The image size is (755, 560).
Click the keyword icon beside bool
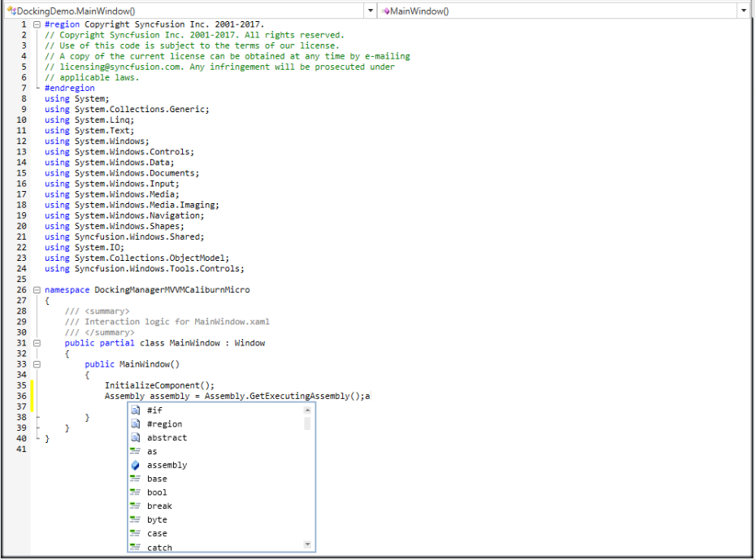tap(136, 493)
